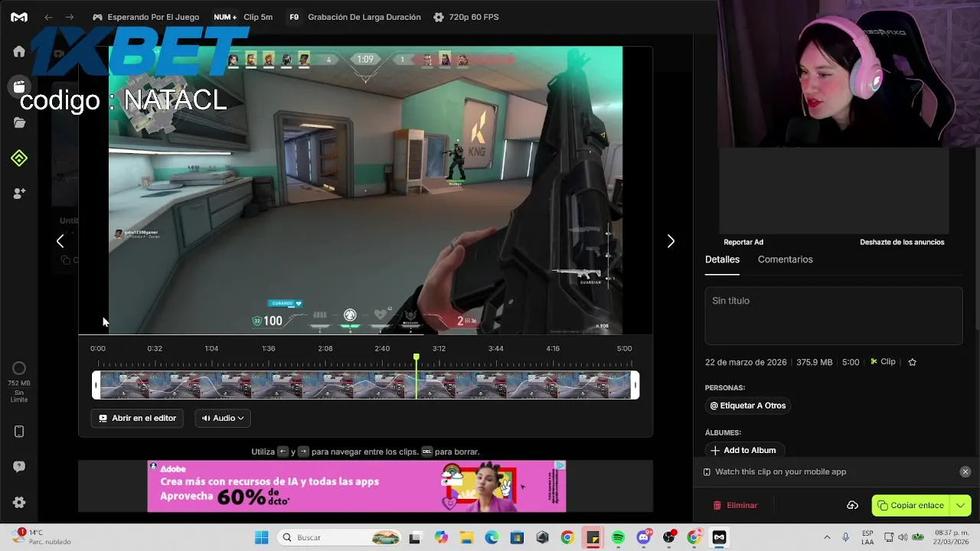Image resolution: width=980 pixels, height=551 pixels.
Task: Click the microphone icon in system tray
Action: (846, 537)
